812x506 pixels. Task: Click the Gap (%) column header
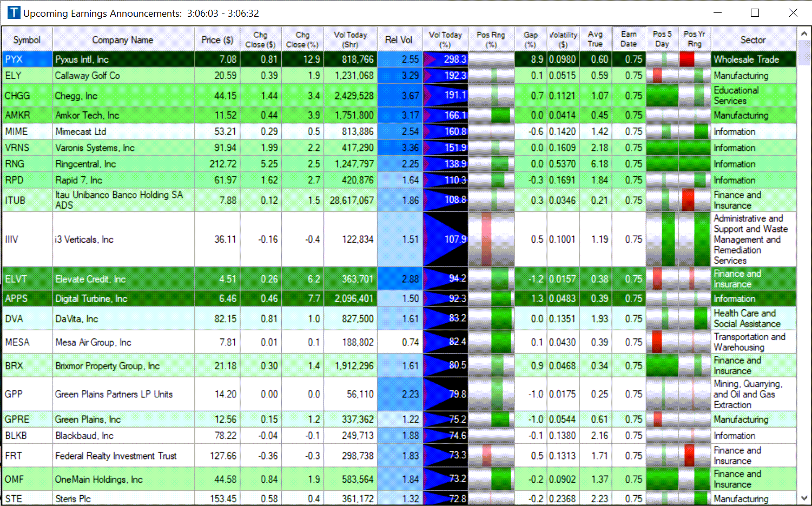531,39
